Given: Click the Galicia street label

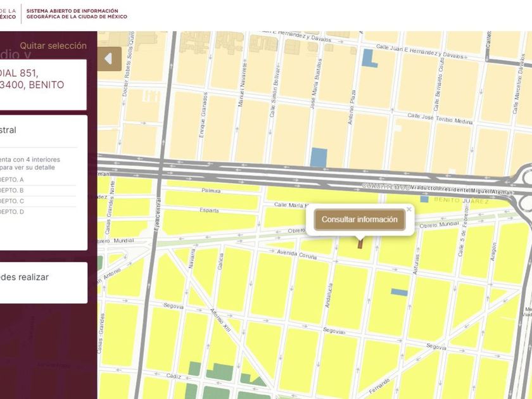Looking at the screenshot, I should [220, 262].
